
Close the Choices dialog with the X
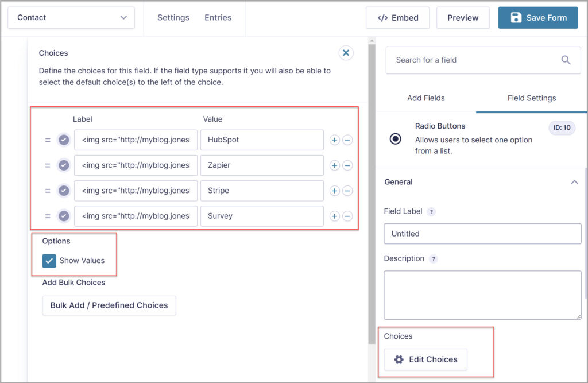pos(346,52)
